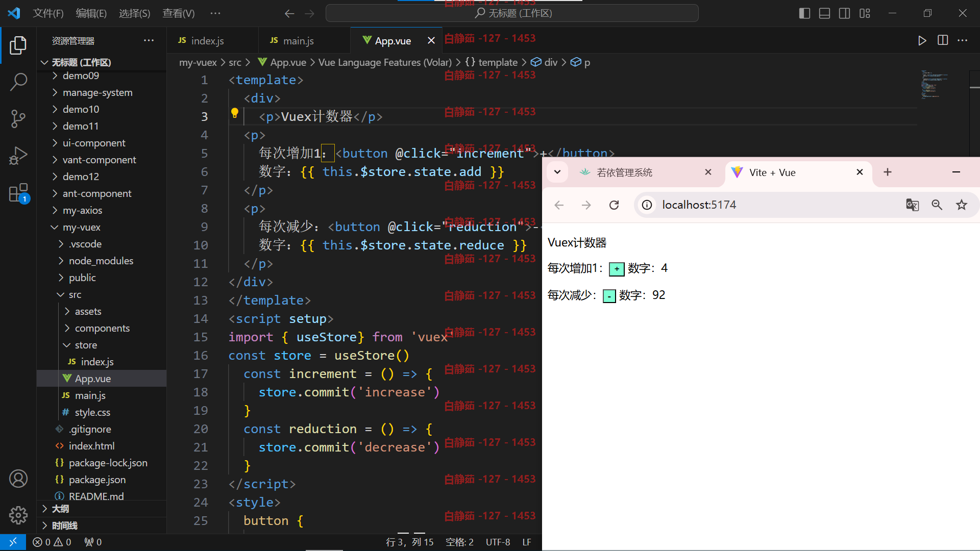Click the LF line ending status item
This screenshot has height=551, width=980.
(x=527, y=542)
